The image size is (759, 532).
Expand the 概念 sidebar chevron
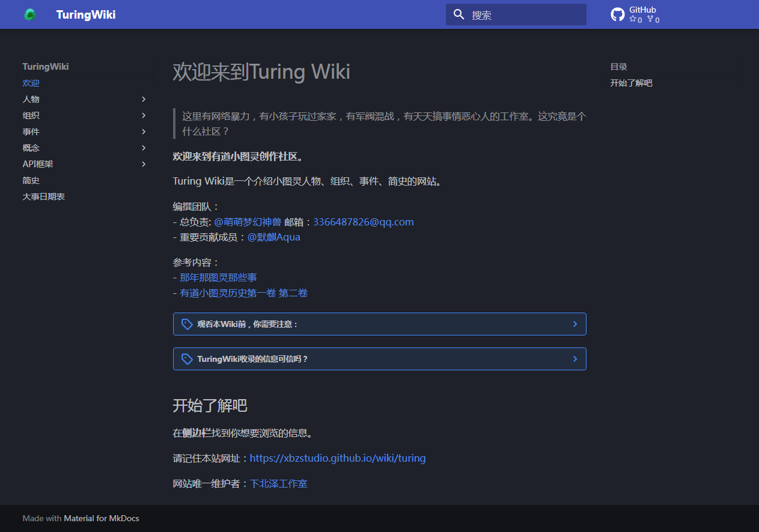(144, 148)
